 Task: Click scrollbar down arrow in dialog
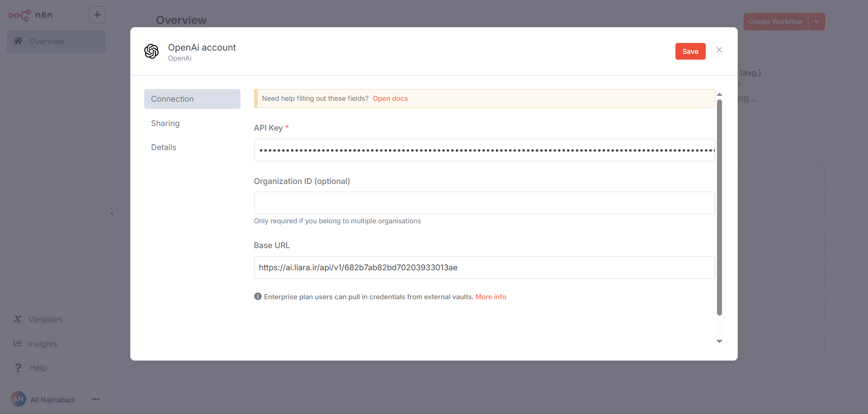[x=719, y=341]
